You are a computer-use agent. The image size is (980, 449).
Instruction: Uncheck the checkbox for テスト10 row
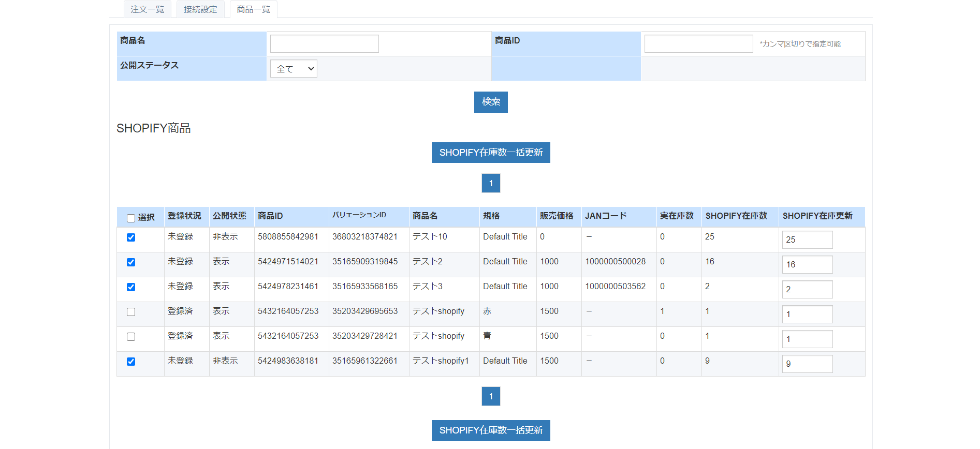point(131,237)
